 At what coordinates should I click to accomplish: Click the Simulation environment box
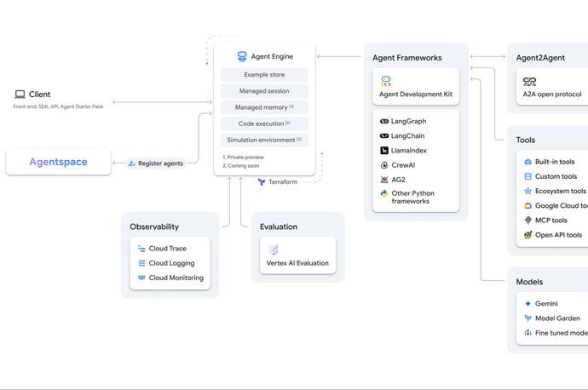tap(264, 140)
